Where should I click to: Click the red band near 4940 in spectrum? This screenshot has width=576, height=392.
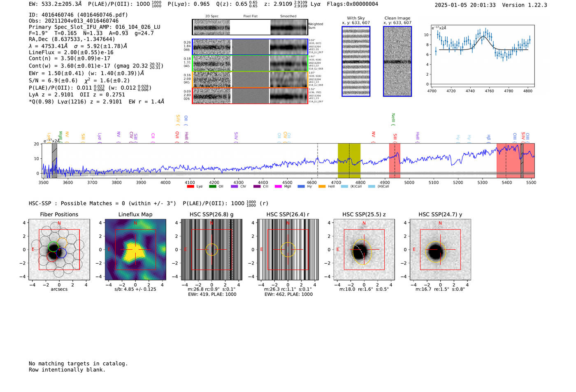(395, 160)
